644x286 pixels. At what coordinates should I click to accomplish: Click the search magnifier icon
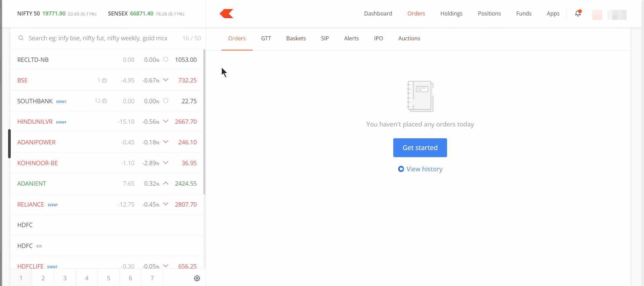click(21, 38)
